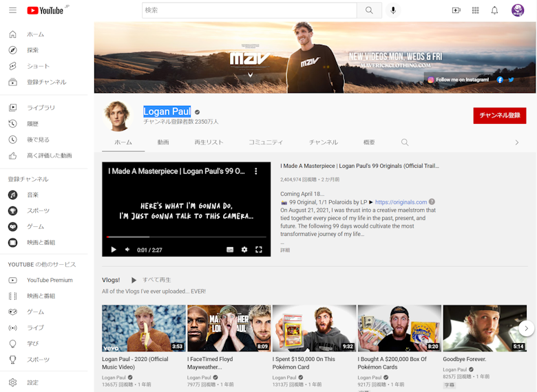Open featured video title link
The height and width of the screenshot is (392, 537).
pyautogui.click(x=359, y=166)
